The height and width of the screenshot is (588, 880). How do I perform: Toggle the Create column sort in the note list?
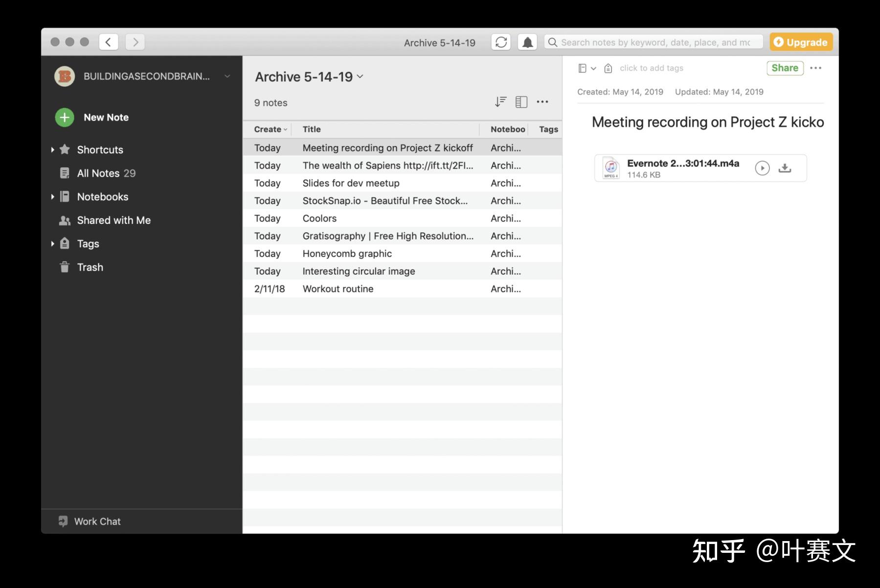[269, 129]
